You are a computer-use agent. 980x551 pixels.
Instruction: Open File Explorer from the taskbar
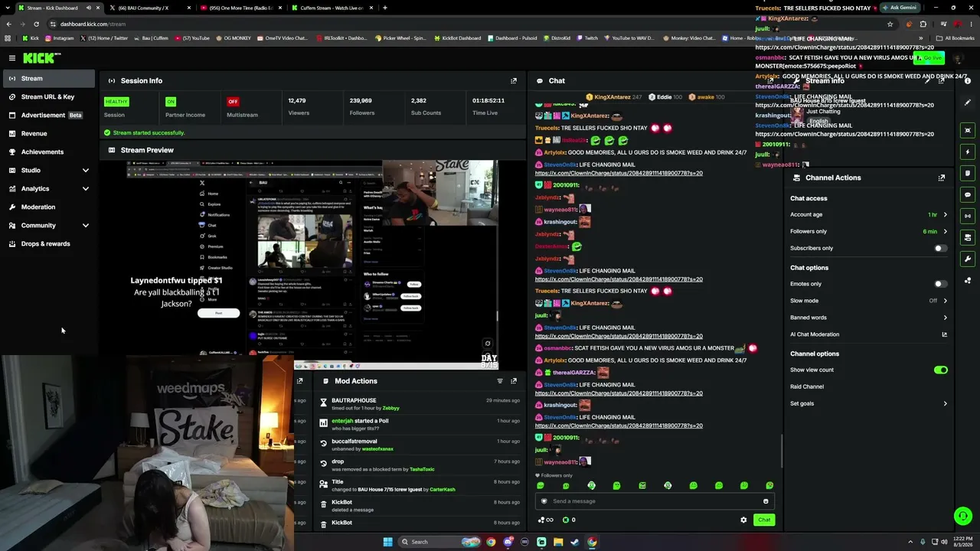coord(558,542)
